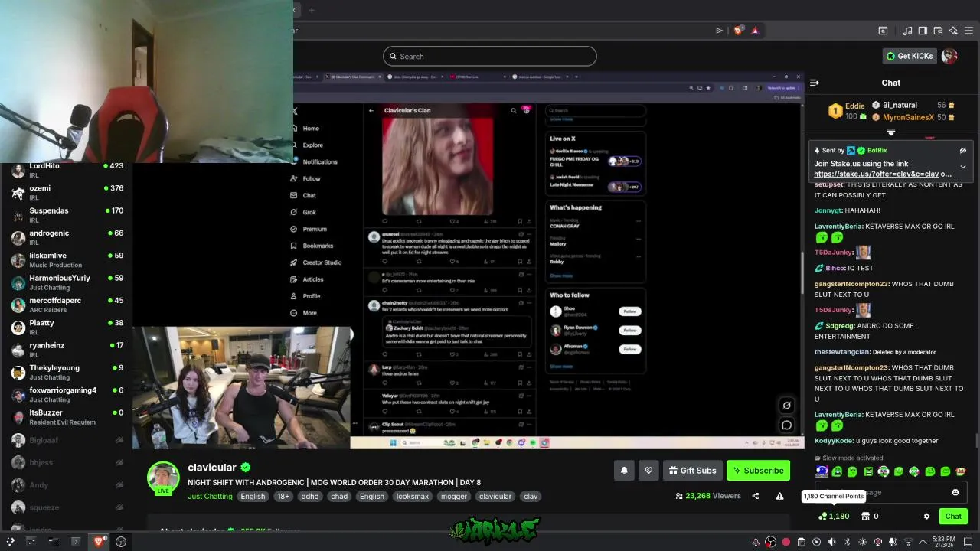Screen dimensions: 980x551
Task: Click the Brave browser icon on taskbar
Action: coord(99,542)
